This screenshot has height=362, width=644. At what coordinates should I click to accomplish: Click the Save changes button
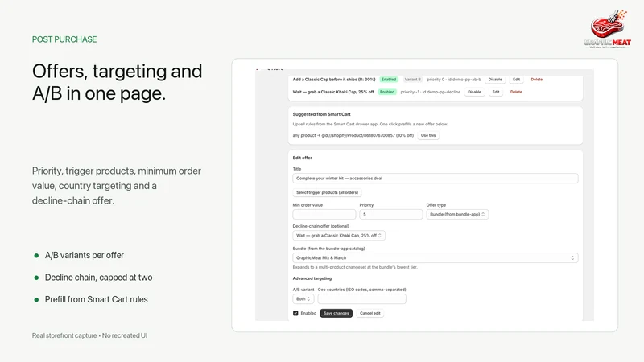[x=336, y=313]
